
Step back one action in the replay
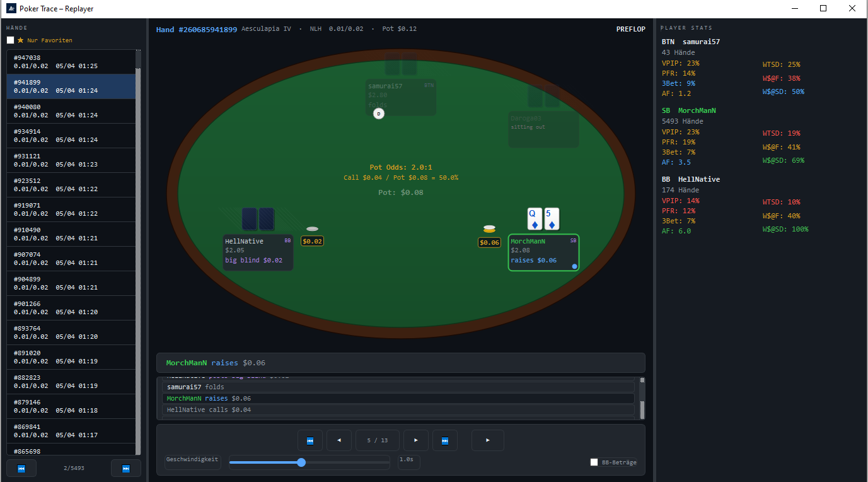click(339, 440)
